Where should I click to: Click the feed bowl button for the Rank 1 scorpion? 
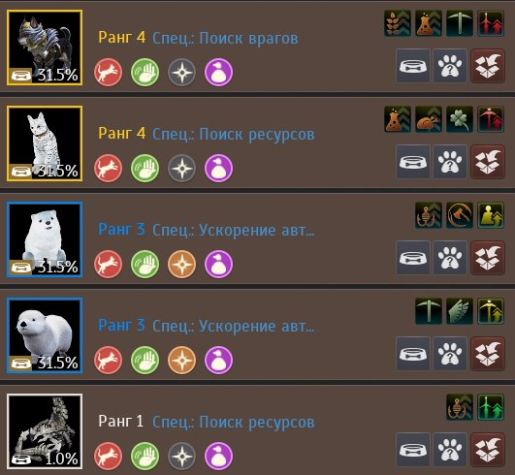pyautogui.click(x=413, y=449)
